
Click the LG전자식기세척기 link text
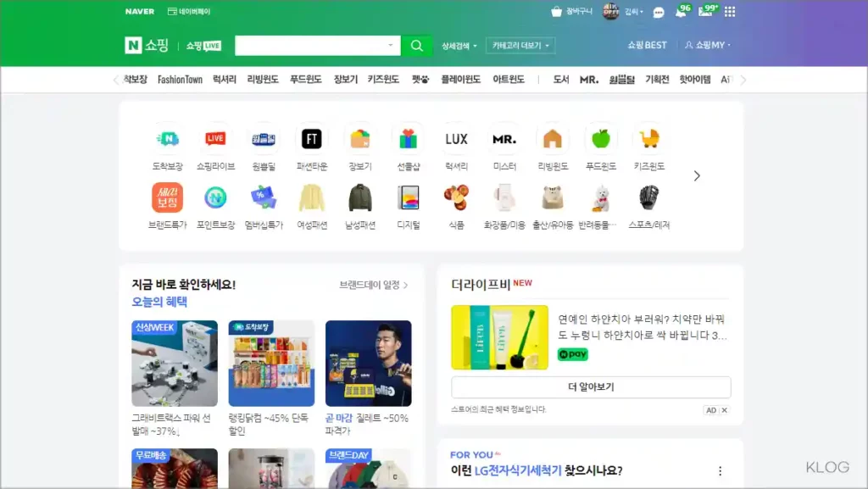coord(518,470)
